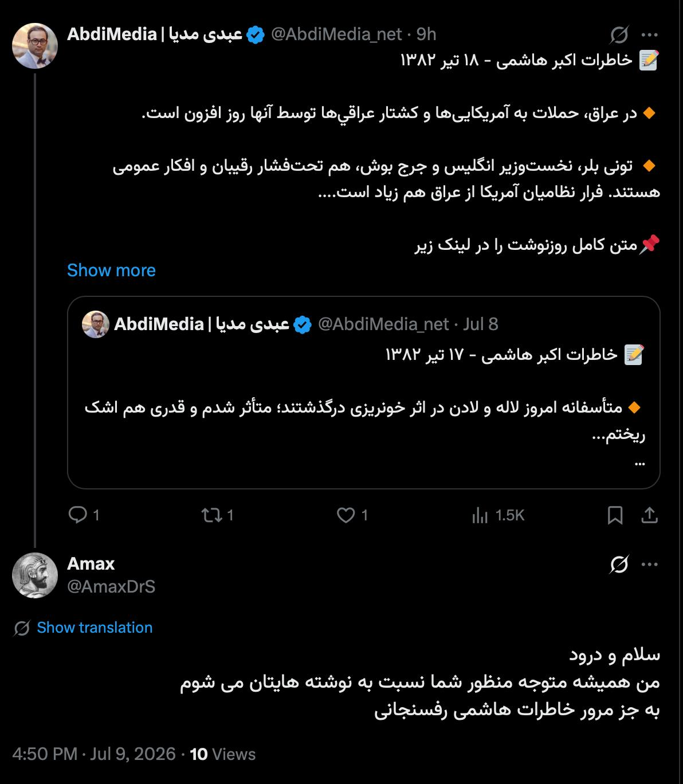Click the @AmaxDrS handle
Screen dimensions: 683x784
pyautogui.click(x=111, y=586)
